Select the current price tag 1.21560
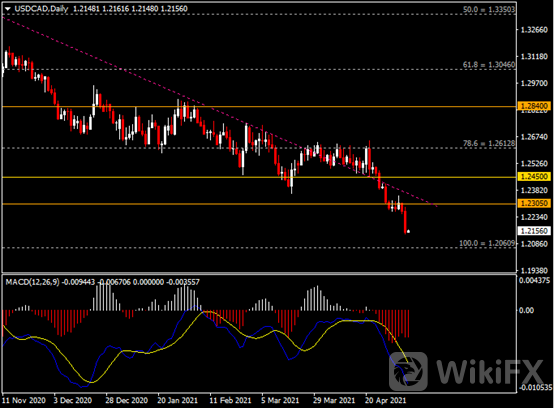 pyautogui.click(x=535, y=231)
